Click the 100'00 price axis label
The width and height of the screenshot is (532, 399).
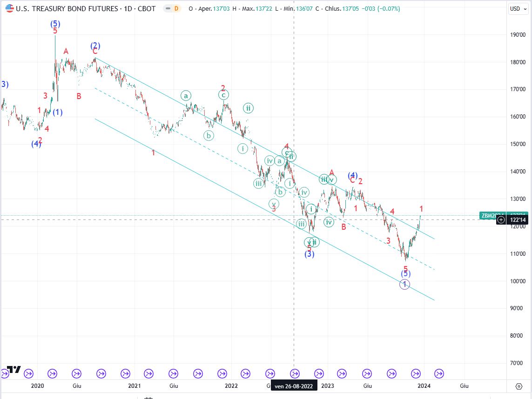(x=518, y=281)
